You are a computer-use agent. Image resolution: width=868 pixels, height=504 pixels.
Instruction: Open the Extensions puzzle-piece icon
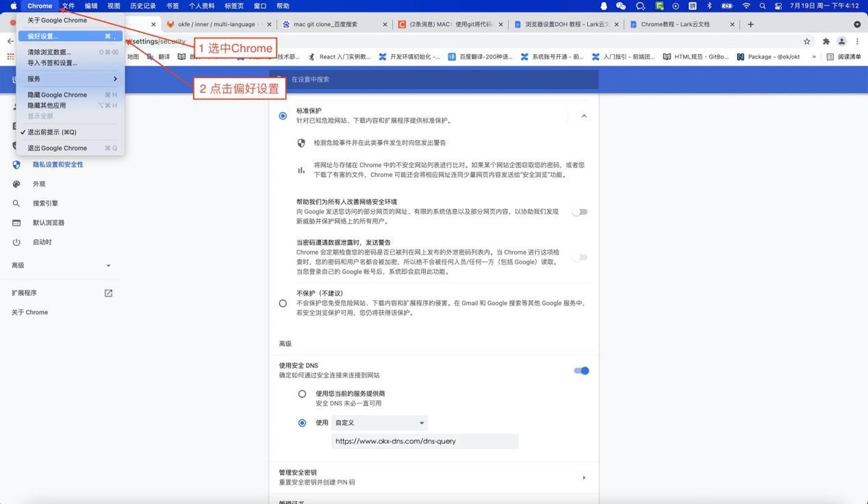point(826,41)
